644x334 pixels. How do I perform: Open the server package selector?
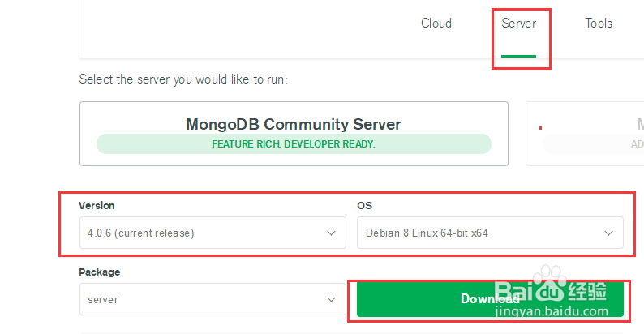click(203, 300)
